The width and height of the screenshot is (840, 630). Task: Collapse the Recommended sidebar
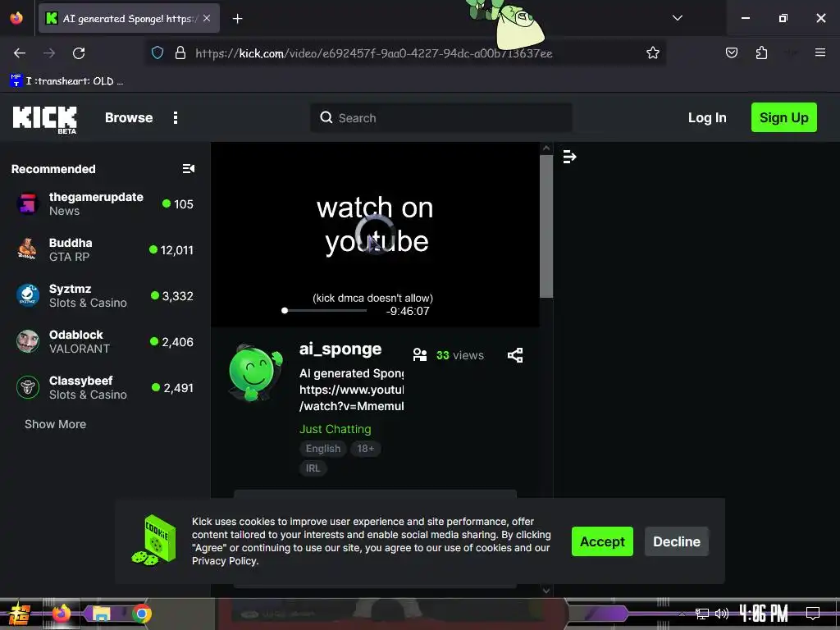tap(189, 169)
